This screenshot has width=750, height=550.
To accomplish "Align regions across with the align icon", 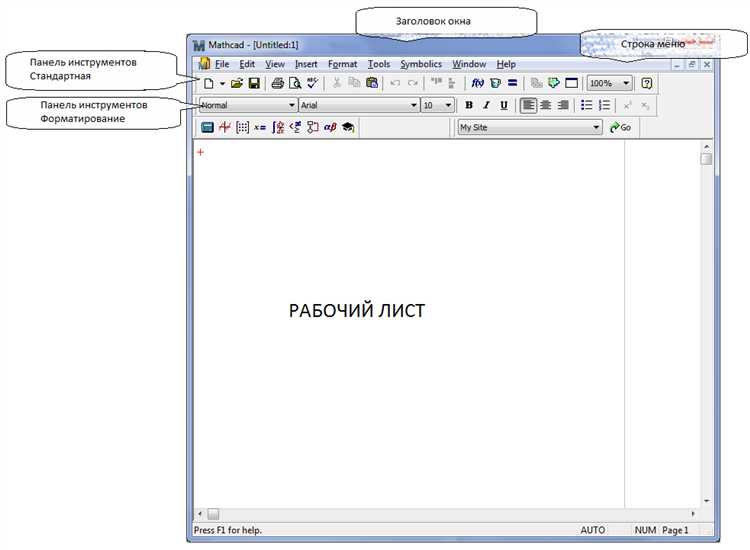I will pos(436,83).
